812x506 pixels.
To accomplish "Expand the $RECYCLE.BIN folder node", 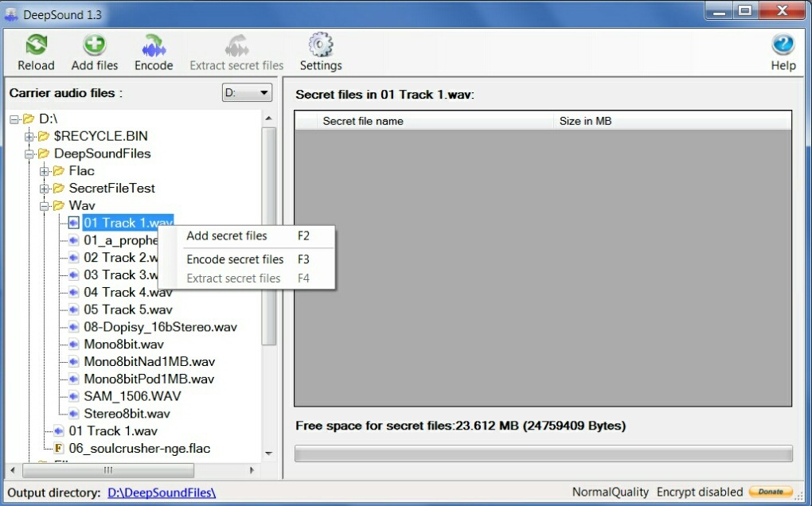I will (29, 137).
